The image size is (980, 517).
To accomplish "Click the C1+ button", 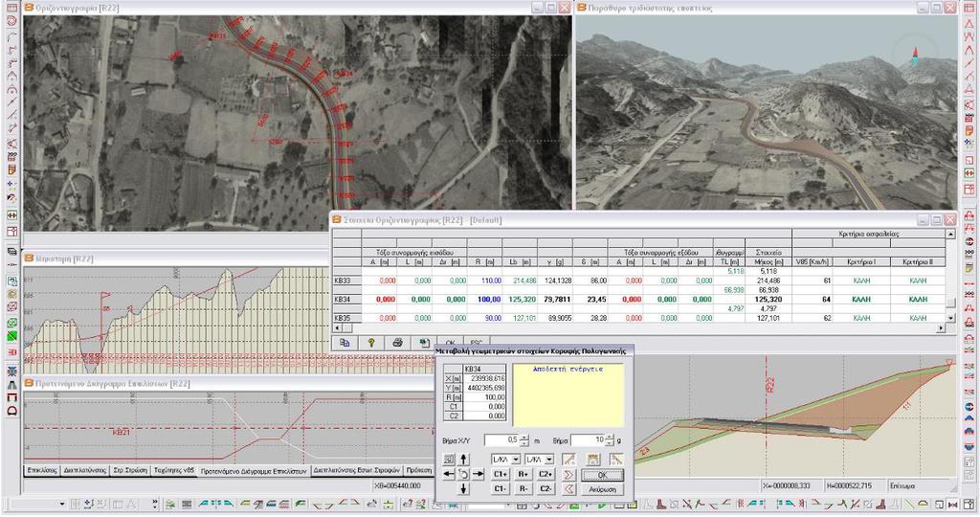I will pos(501,474).
